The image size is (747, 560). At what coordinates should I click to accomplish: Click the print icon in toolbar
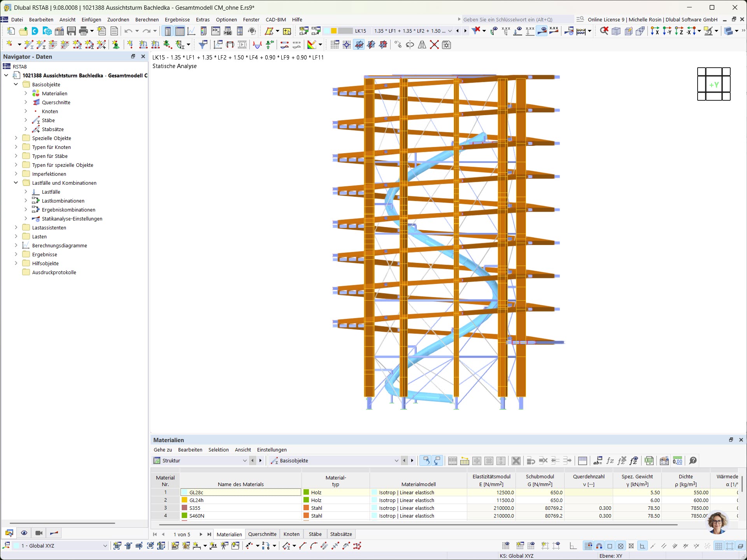tap(83, 31)
